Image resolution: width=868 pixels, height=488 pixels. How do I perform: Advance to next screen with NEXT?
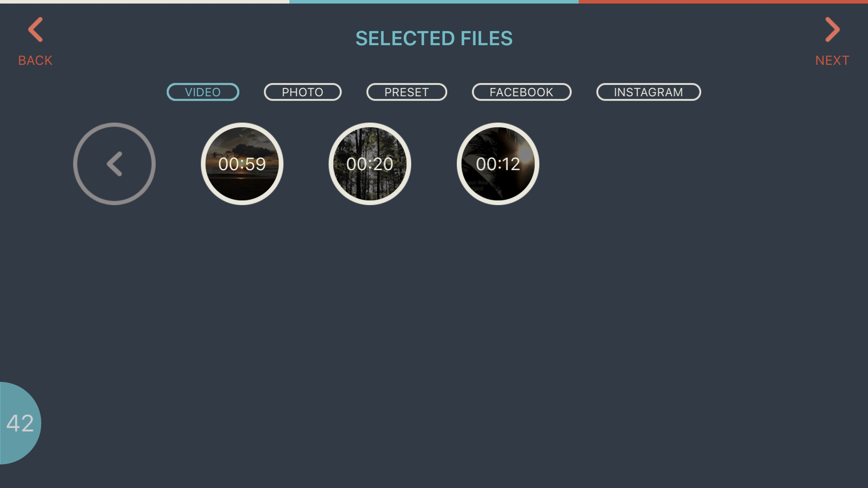(x=833, y=38)
